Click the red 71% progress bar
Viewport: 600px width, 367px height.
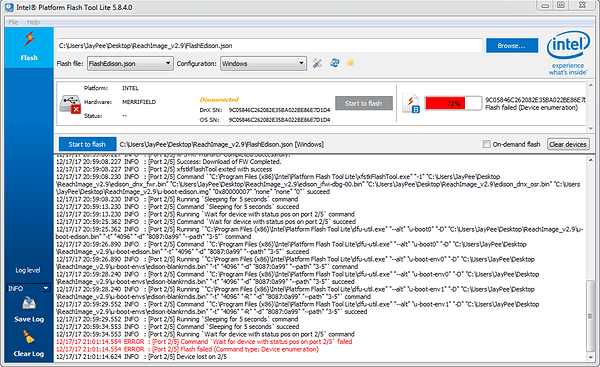point(453,103)
